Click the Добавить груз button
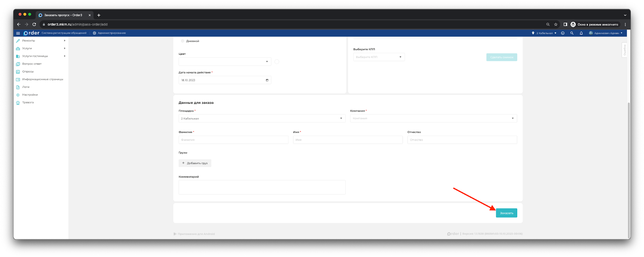This screenshot has height=257, width=644. (x=195, y=163)
